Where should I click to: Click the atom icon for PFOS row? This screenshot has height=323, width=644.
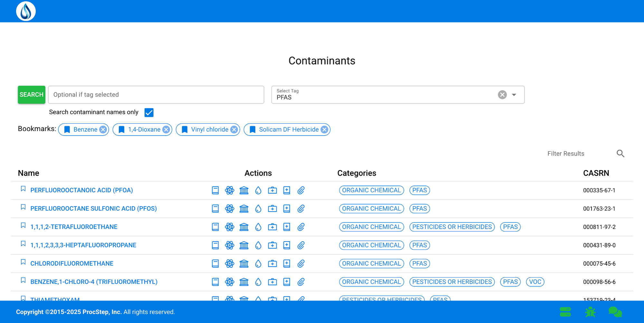pos(230,209)
